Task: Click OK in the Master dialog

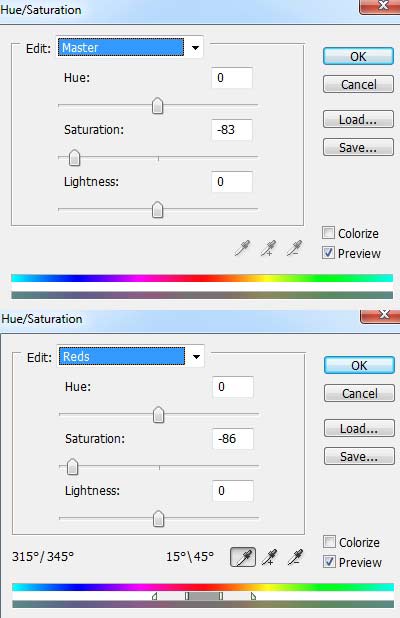Action: [358, 56]
